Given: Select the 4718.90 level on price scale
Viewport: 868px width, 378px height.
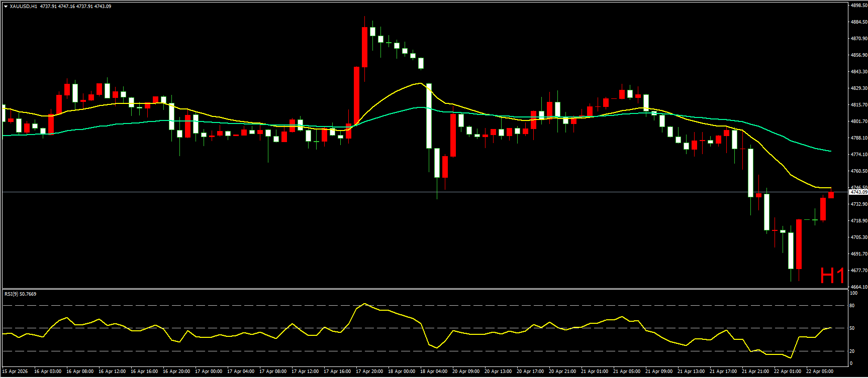Looking at the screenshot, I should [858, 221].
